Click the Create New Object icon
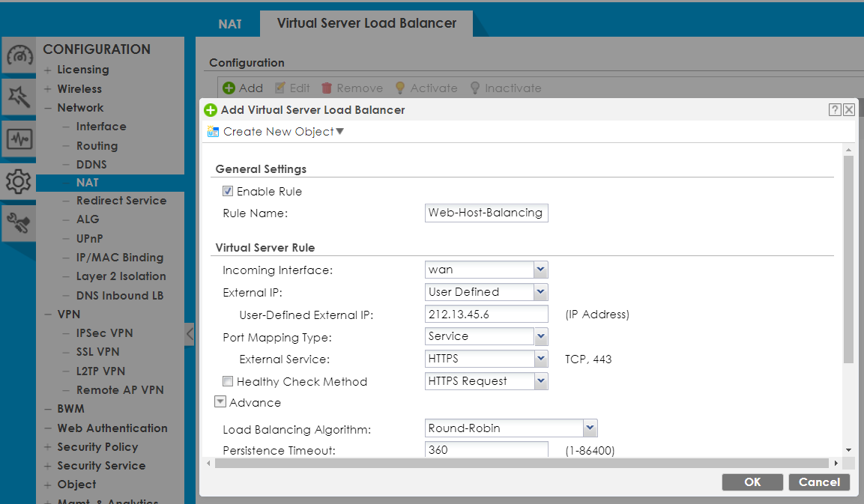The image size is (864, 504). [213, 132]
